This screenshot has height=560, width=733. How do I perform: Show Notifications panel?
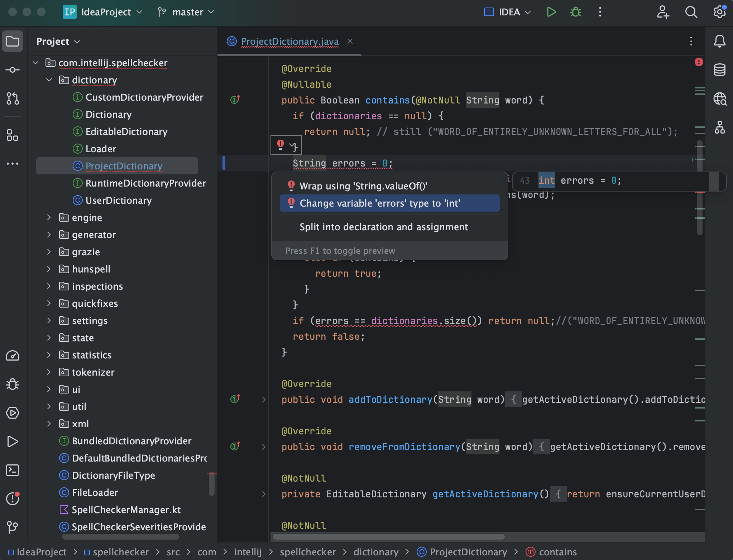coord(720,41)
